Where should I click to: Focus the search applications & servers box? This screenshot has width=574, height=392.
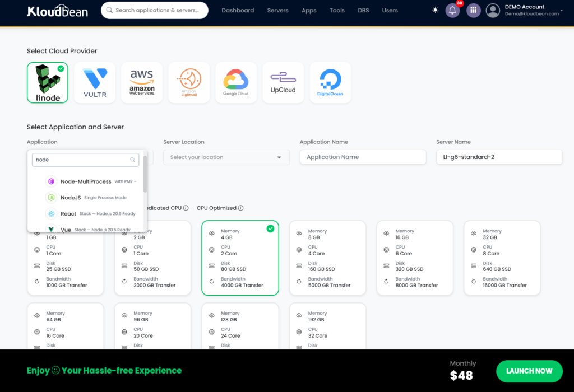coord(155,10)
